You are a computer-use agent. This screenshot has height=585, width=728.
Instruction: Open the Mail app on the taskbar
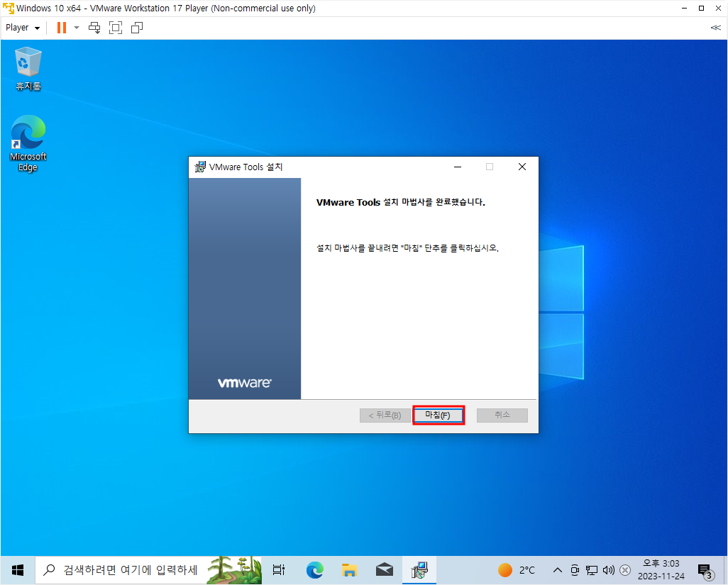[x=385, y=570]
